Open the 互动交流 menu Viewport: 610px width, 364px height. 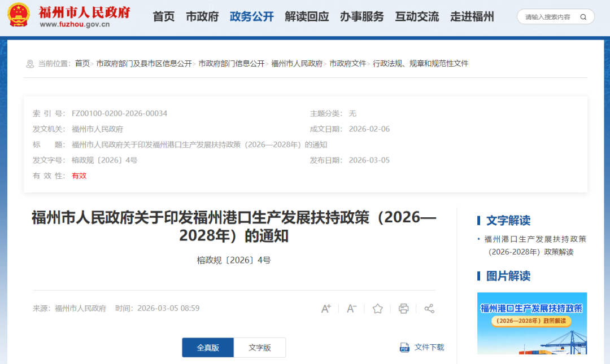(x=416, y=16)
